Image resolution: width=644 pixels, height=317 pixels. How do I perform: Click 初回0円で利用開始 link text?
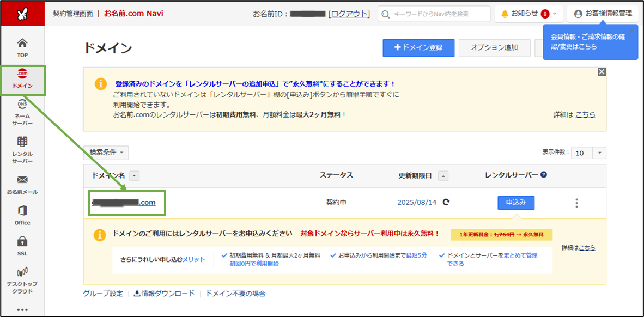click(x=254, y=264)
